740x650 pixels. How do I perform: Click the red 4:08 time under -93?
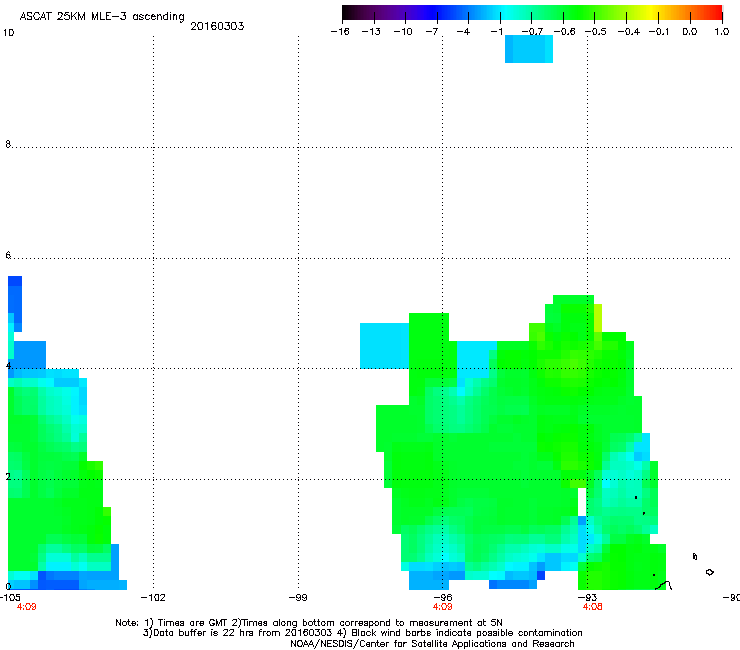(592, 607)
